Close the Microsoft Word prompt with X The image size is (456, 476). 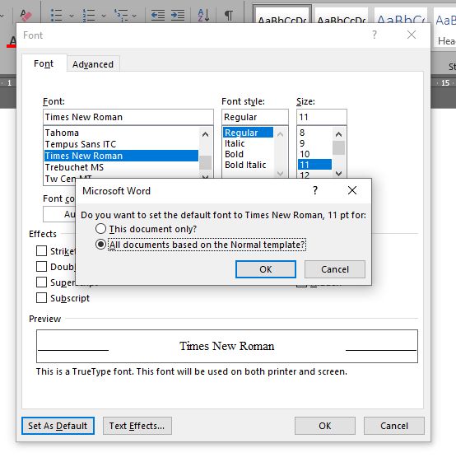[352, 190]
